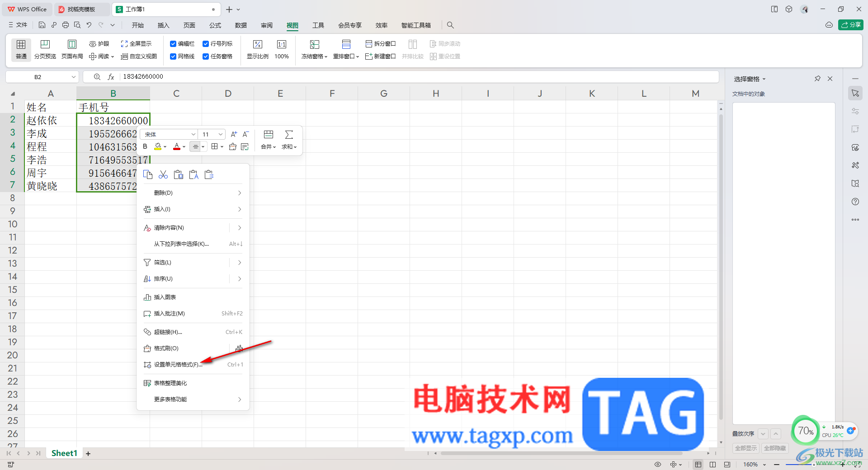Open Page Break Preview (分页预览)
This screenshot has width=868, height=470.
pyautogui.click(x=45, y=50)
